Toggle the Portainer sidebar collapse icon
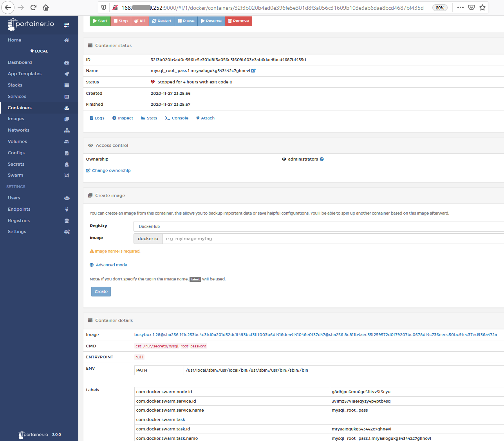504x441 pixels. tap(67, 25)
